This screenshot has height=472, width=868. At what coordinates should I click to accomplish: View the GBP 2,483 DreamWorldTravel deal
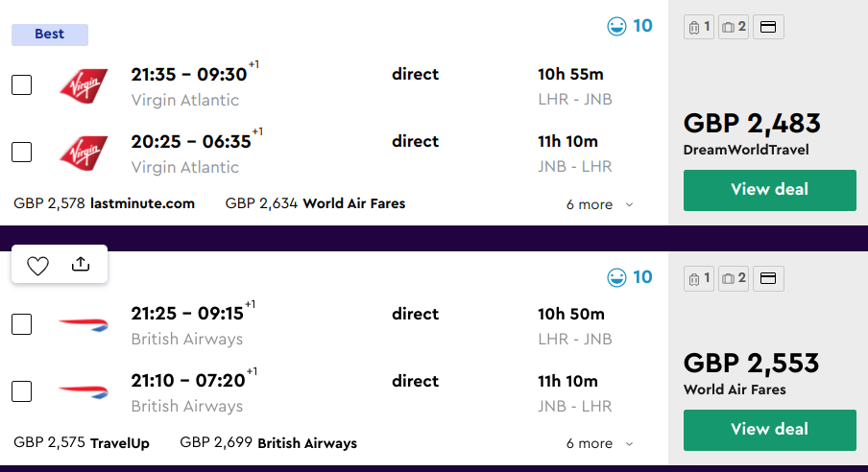click(769, 190)
